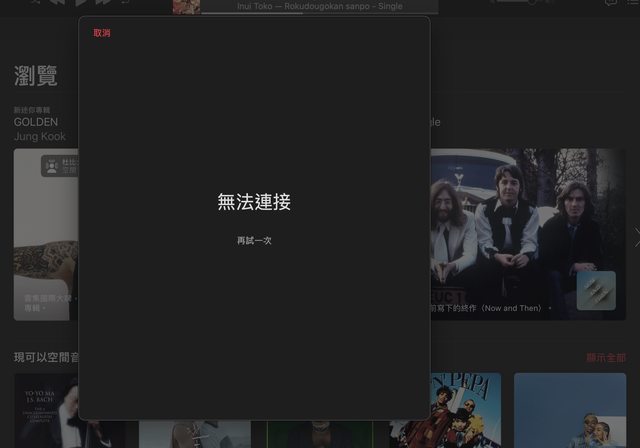Open the GOLDEN Jung Kook album heading
The width and height of the screenshot is (640, 448).
click(36, 122)
